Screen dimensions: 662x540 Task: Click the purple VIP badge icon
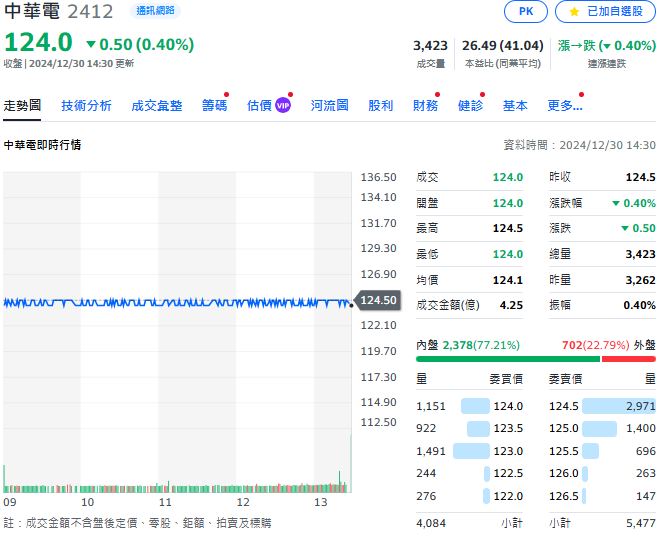(x=283, y=106)
